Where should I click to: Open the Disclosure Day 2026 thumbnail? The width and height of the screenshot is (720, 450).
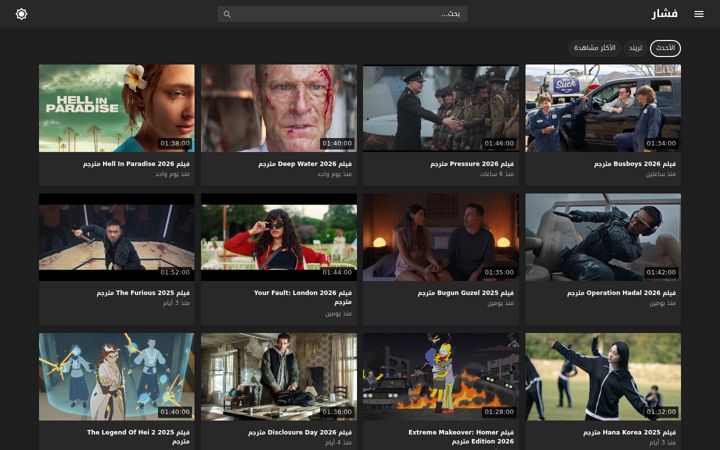[279, 377]
